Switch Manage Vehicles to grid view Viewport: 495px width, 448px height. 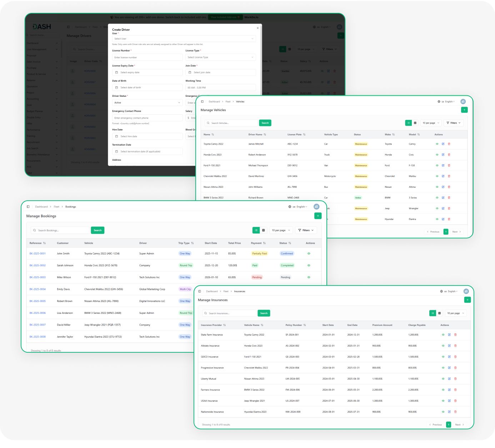(x=415, y=123)
